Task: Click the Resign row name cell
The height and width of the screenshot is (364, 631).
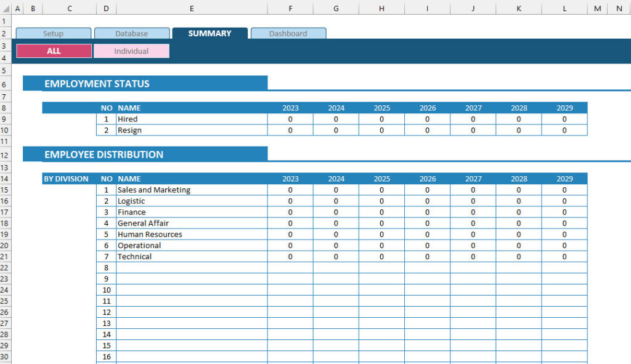Action: [x=192, y=131]
